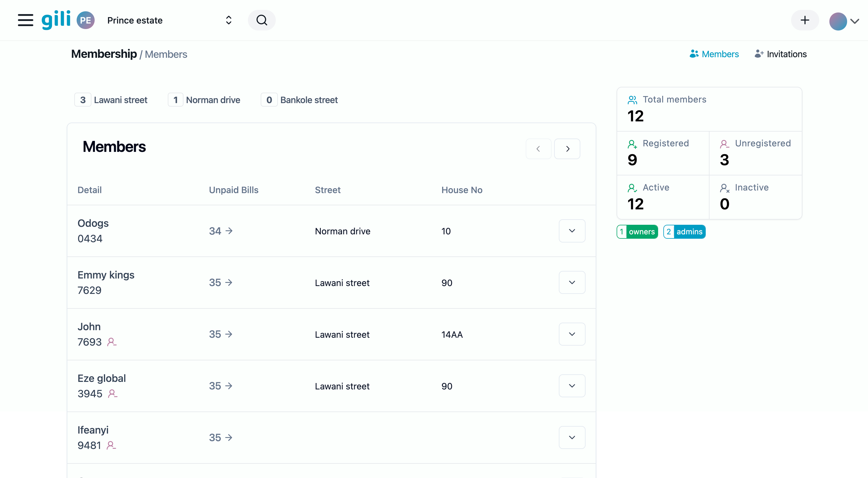Click the Active user-check icon

coord(632,188)
